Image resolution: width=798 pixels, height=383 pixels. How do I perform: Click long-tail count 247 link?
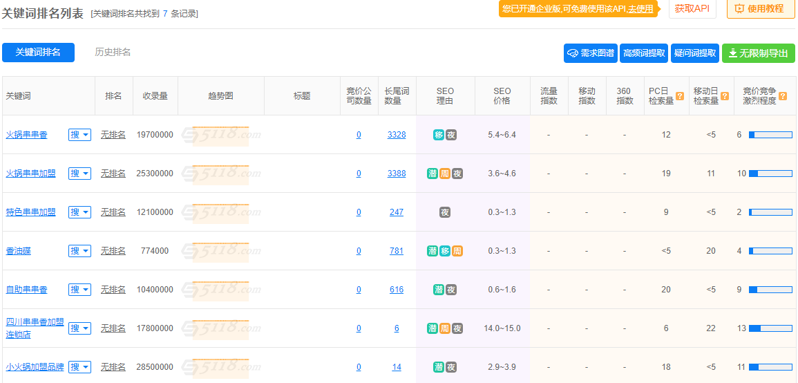click(x=396, y=212)
